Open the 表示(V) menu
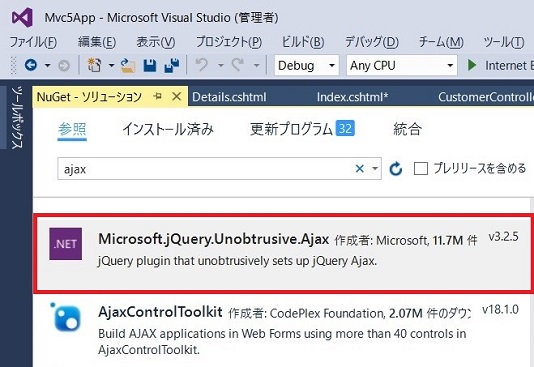The height and width of the screenshot is (367, 534). tap(156, 42)
